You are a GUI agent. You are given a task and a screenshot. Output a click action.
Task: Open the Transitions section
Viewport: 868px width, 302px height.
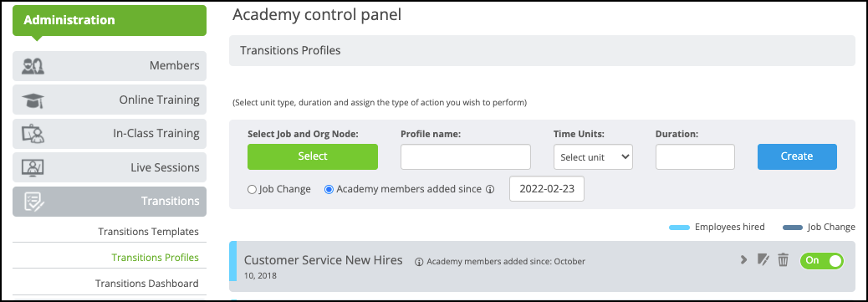(110, 201)
